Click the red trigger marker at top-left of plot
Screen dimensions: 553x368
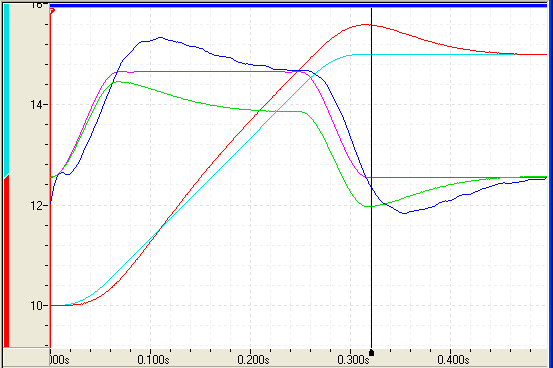[x=52, y=11]
